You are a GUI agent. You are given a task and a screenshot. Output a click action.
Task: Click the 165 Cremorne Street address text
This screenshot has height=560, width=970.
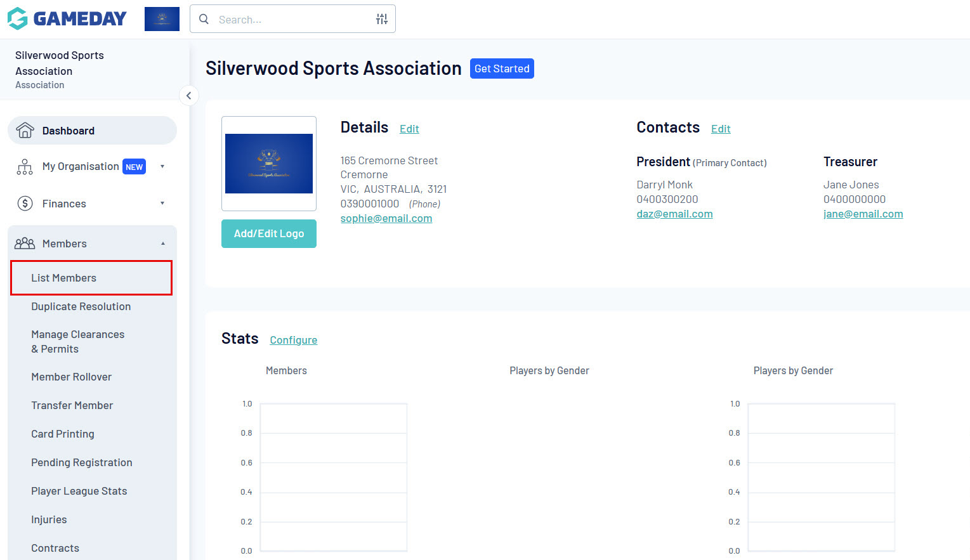[x=389, y=160]
